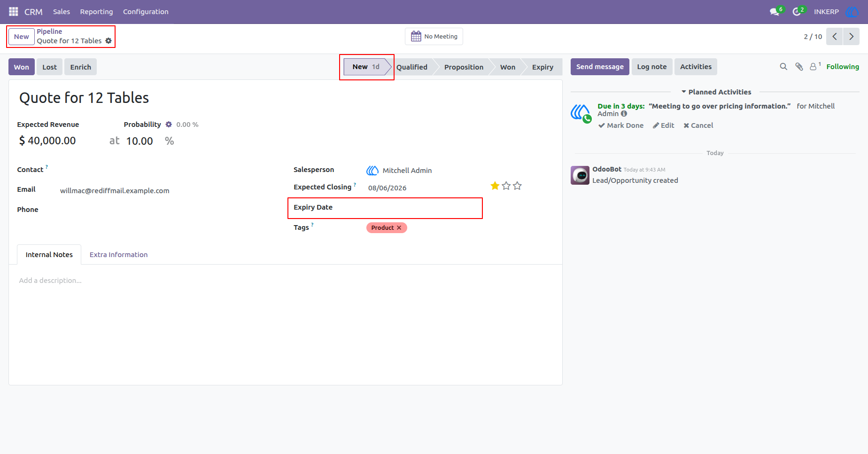Viewport: 868px width, 454px height.
Task: Open the Reporting menu
Action: point(96,12)
